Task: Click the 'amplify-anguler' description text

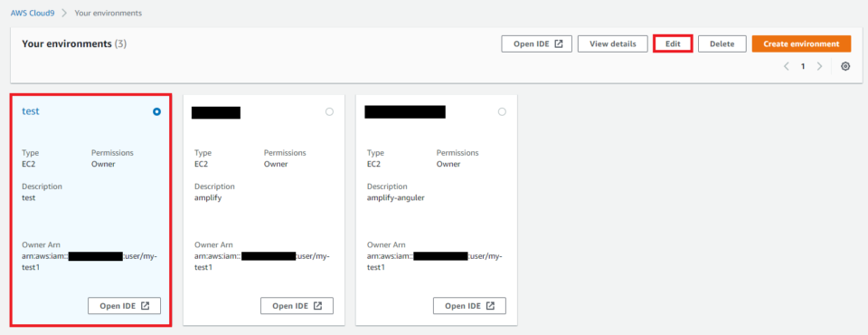Action: (396, 198)
